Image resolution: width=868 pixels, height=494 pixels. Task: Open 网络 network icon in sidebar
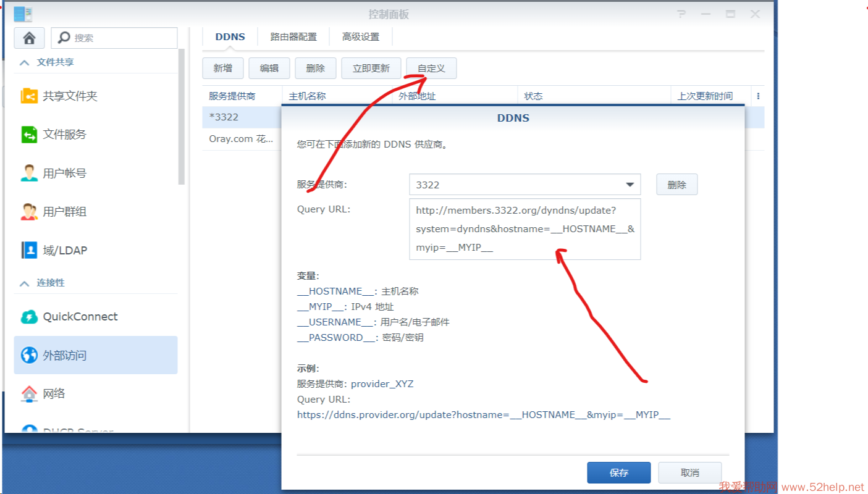pos(29,393)
